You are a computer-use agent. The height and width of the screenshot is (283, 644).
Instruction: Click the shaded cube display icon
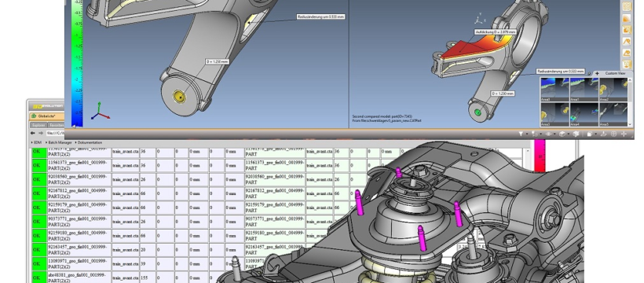(576, 134)
